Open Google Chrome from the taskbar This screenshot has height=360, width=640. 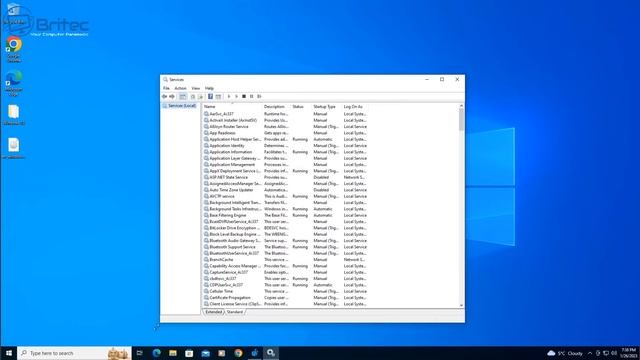tap(238, 353)
